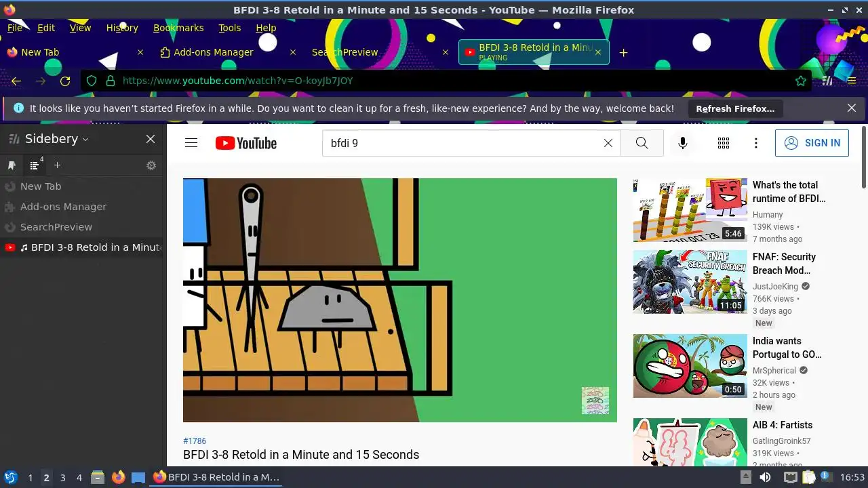The width and height of the screenshot is (868, 488).
Task: Open the Bookmarks menu
Action: [178, 28]
